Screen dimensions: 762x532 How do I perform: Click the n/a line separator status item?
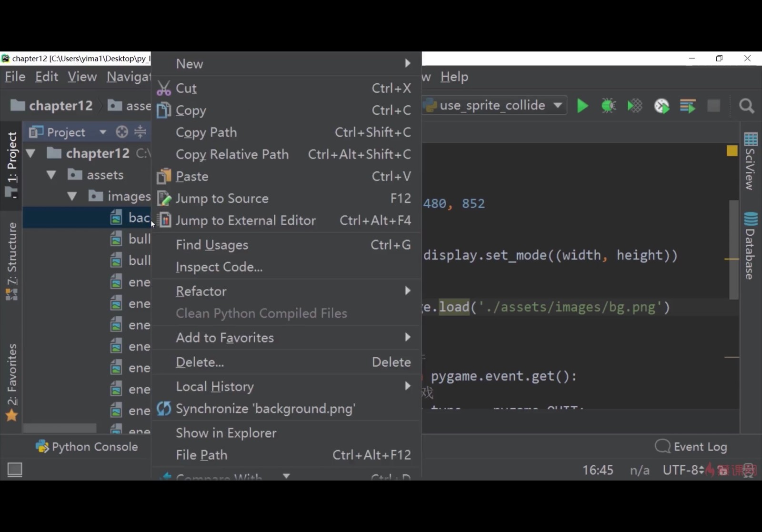click(x=639, y=470)
